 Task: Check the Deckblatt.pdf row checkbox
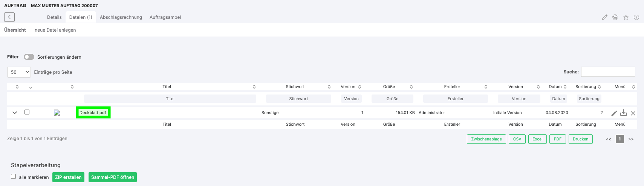(x=27, y=112)
